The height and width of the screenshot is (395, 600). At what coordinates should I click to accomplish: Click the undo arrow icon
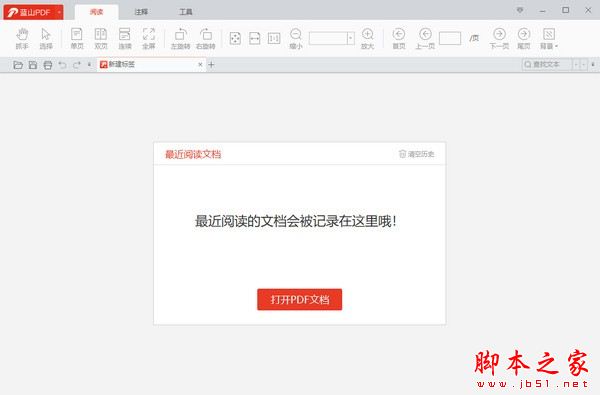[x=62, y=65]
